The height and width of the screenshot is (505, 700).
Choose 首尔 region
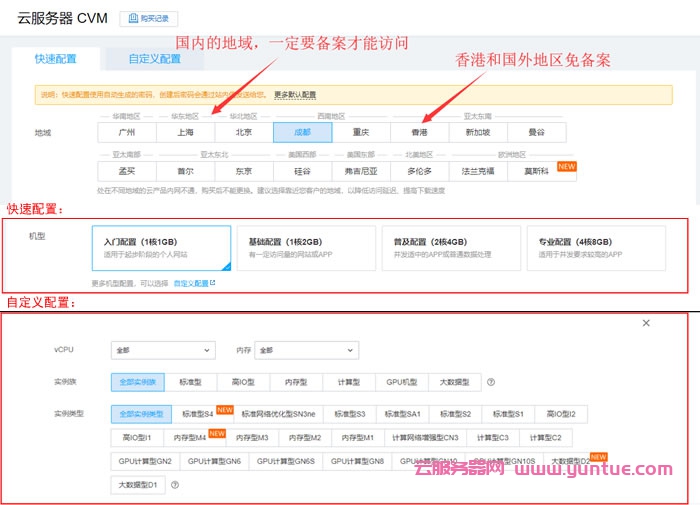(185, 171)
